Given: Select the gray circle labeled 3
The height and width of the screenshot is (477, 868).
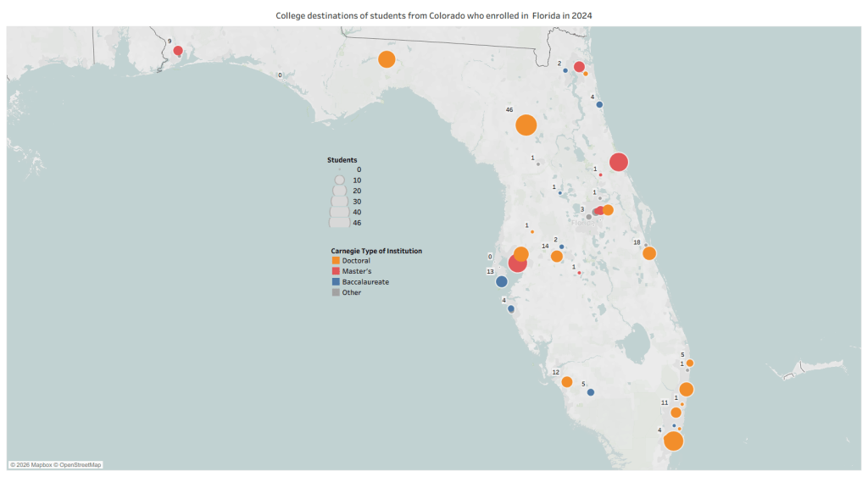Looking at the screenshot, I should coord(588,217).
